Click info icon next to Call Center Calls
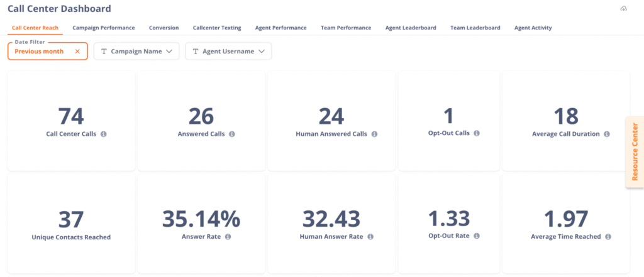This screenshot has width=644, height=277. click(104, 134)
